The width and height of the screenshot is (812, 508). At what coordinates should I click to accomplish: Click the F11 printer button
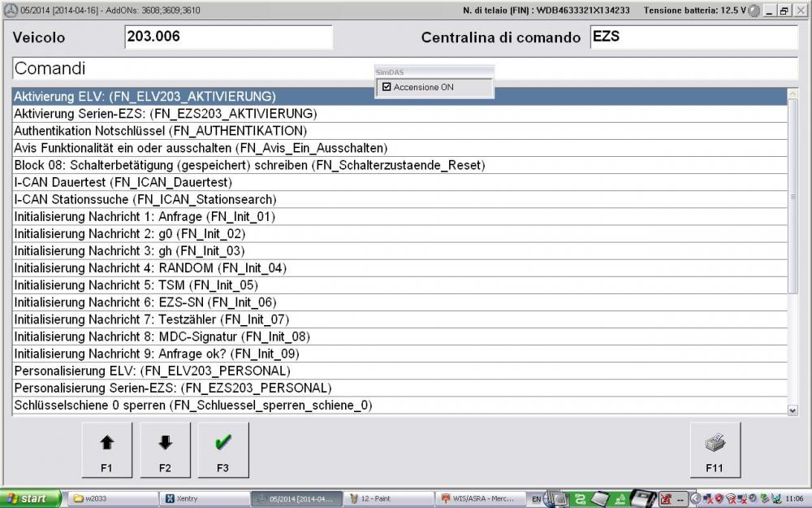(x=714, y=449)
